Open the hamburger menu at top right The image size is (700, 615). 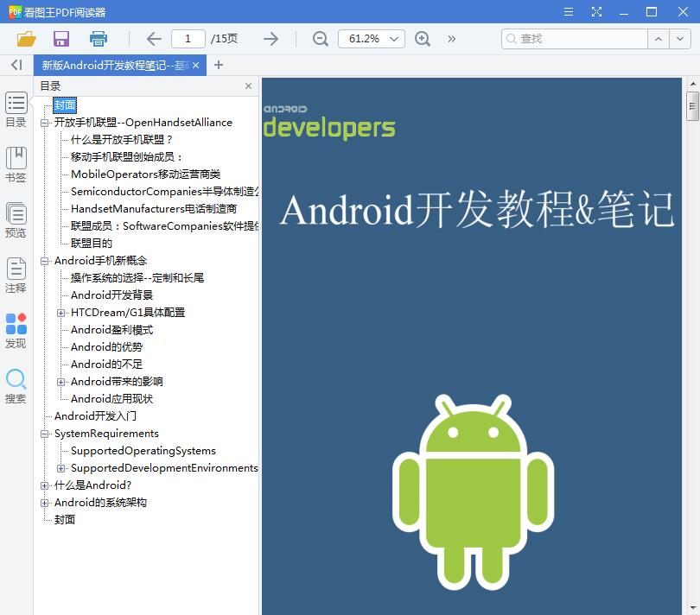pyautogui.click(x=568, y=11)
